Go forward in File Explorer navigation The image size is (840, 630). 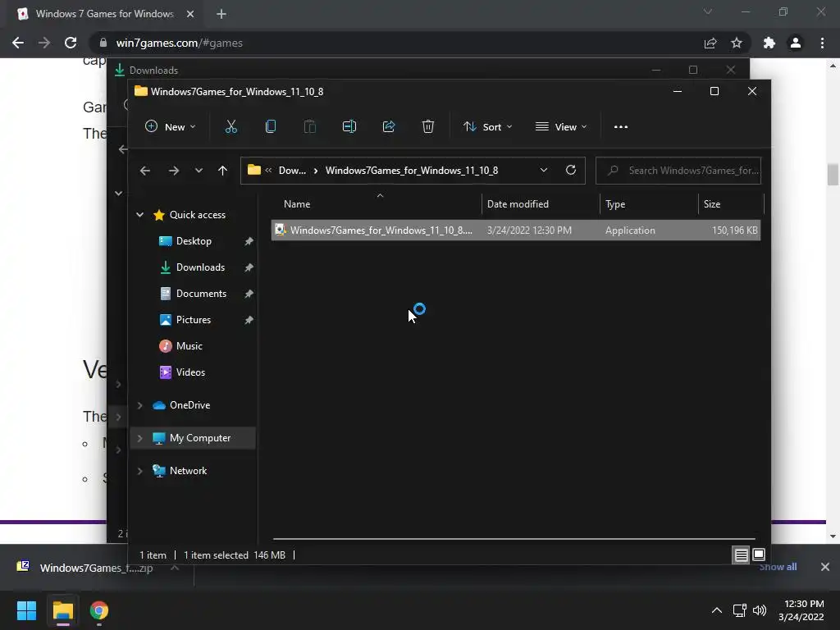pos(174,171)
